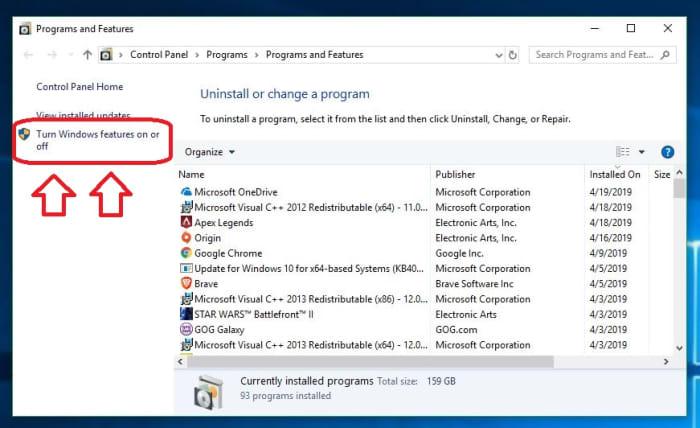Click the Control Panel breadcrumb
Viewport: 700px width, 428px height.
[159, 54]
